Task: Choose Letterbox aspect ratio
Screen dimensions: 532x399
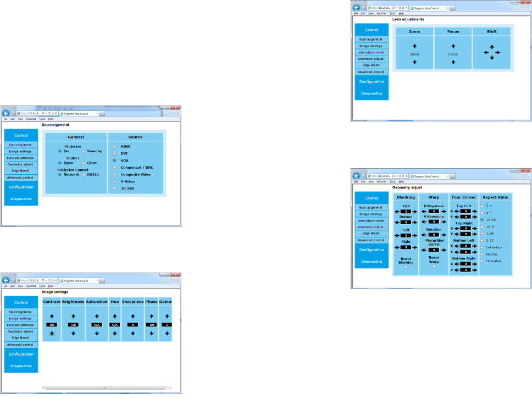Action: tap(482, 247)
